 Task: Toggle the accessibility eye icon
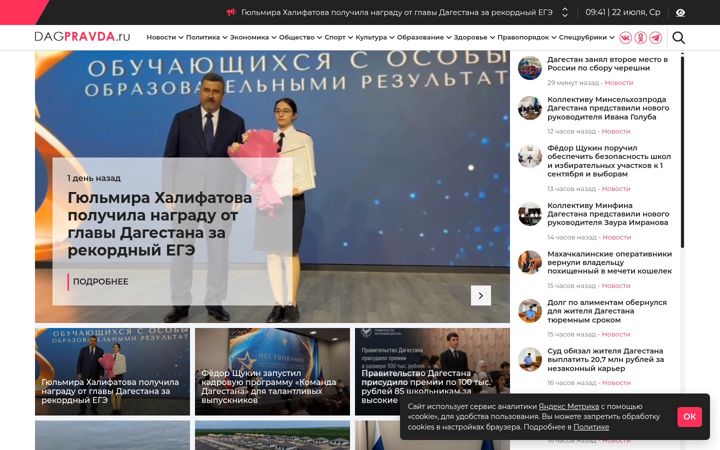click(x=681, y=13)
